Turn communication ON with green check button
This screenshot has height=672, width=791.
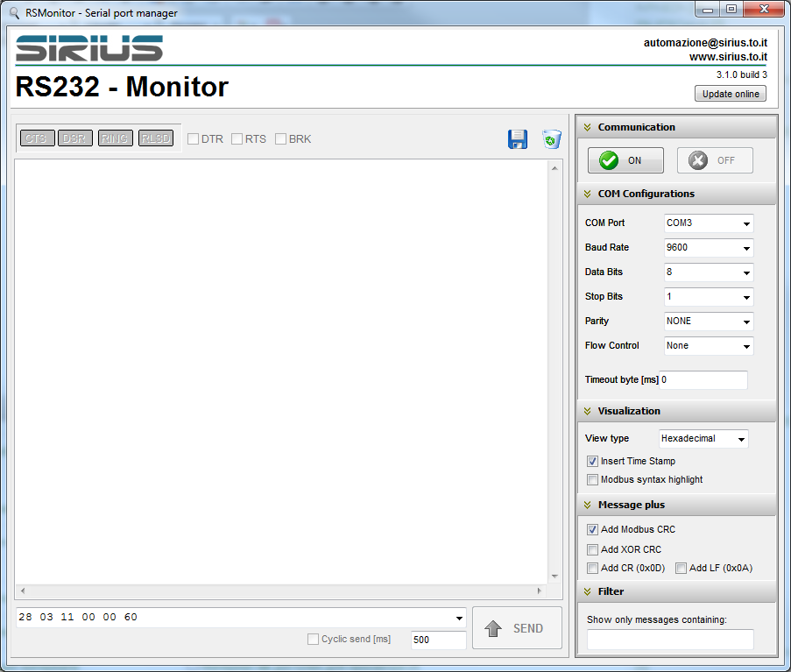(625, 160)
